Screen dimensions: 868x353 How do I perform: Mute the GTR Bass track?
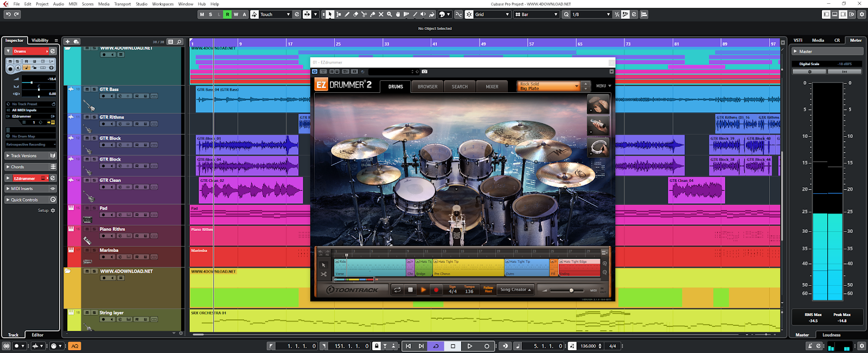87,89
